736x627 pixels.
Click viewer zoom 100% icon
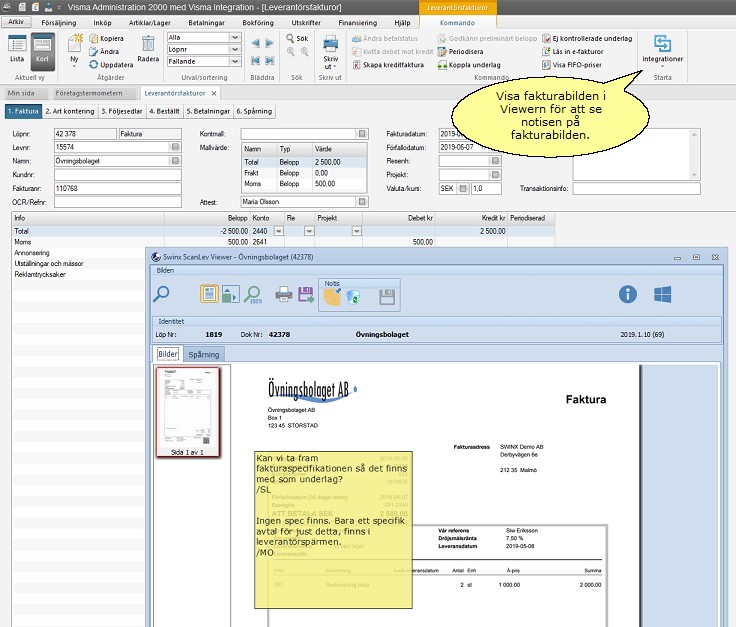(253, 294)
